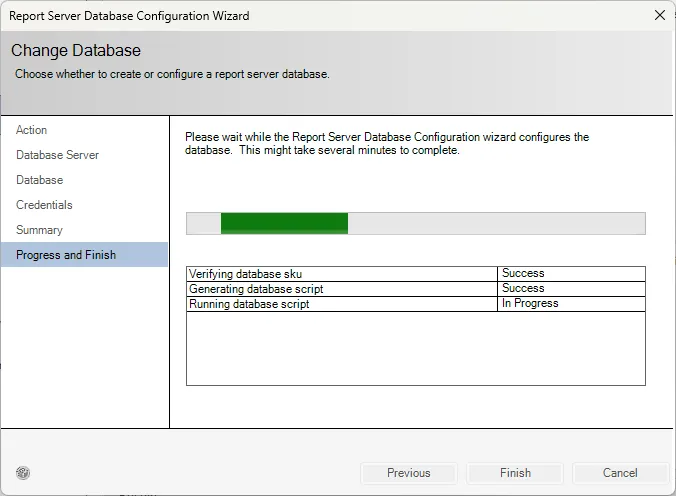Click Success status for Verifying database sku
676x496 pixels.
tap(571, 273)
